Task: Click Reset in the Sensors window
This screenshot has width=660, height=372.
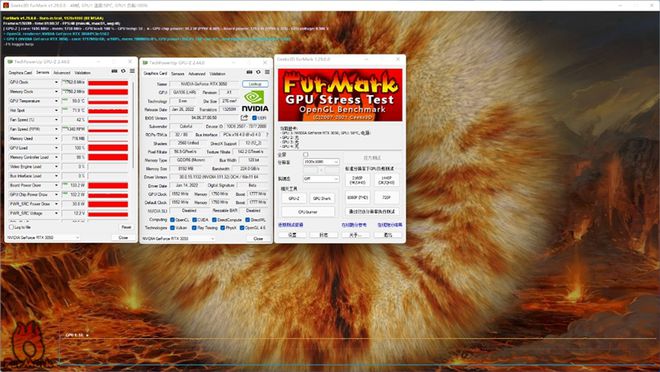Action: pos(126,227)
